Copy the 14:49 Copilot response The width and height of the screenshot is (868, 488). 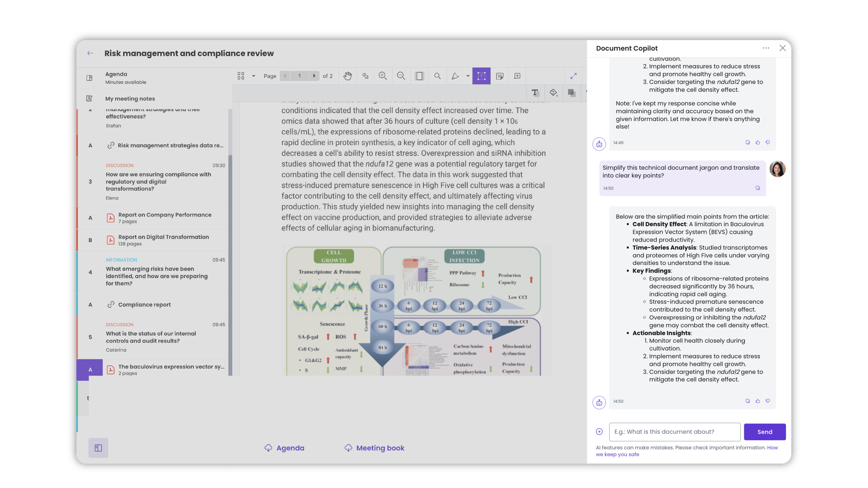coord(747,142)
